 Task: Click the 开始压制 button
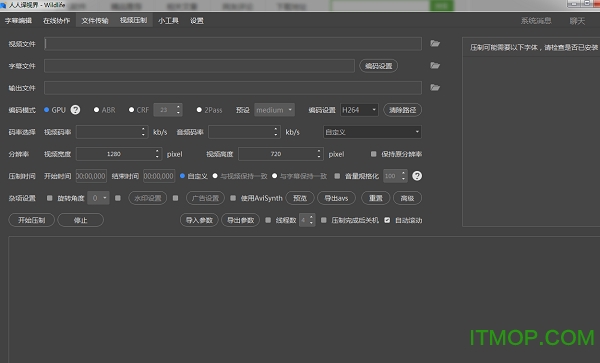pyautogui.click(x=31, y=220)
